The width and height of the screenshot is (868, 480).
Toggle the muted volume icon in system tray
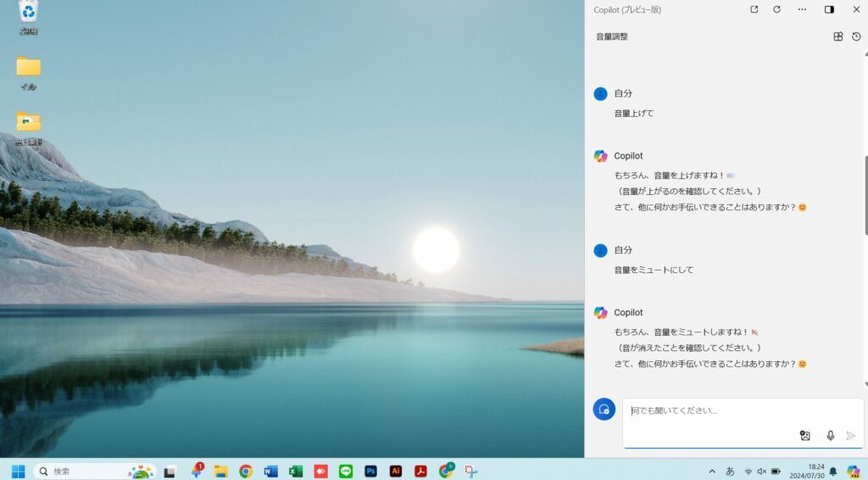tap(761, 471)
